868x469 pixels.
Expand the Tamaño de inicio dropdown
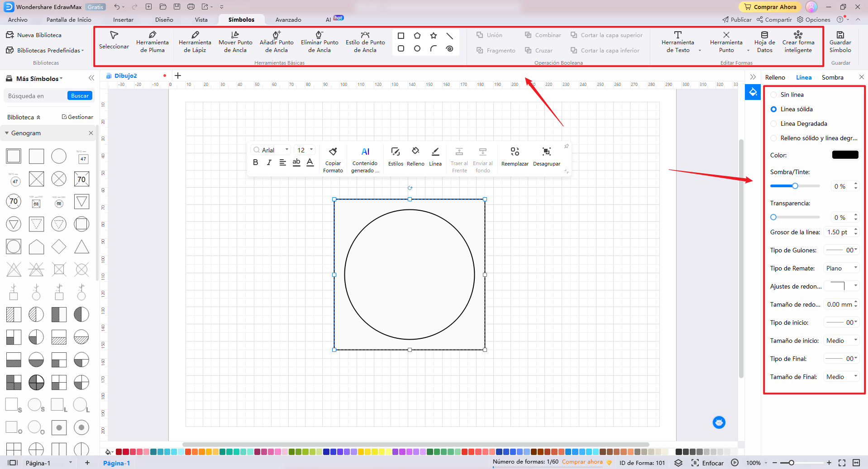(841, 341)
